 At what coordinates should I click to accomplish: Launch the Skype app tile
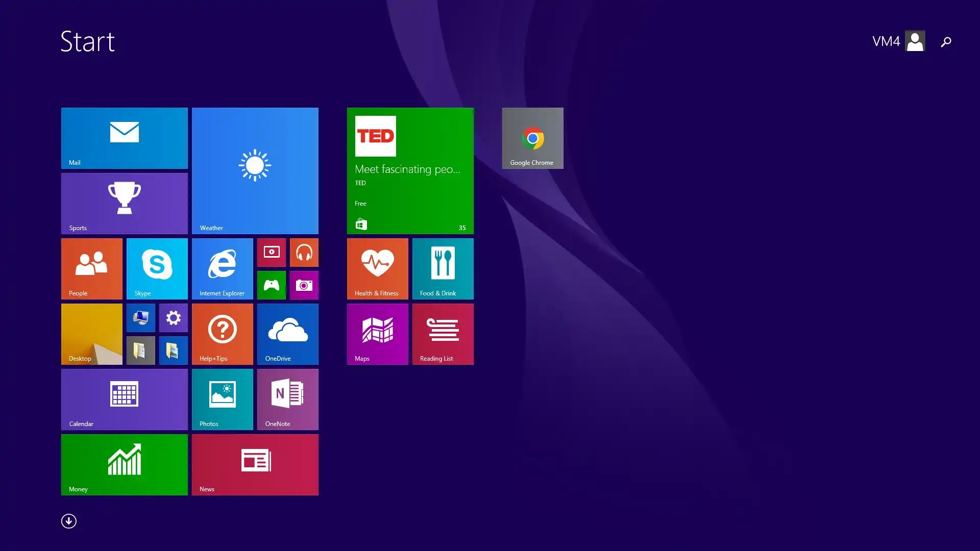tap(157, 268)
